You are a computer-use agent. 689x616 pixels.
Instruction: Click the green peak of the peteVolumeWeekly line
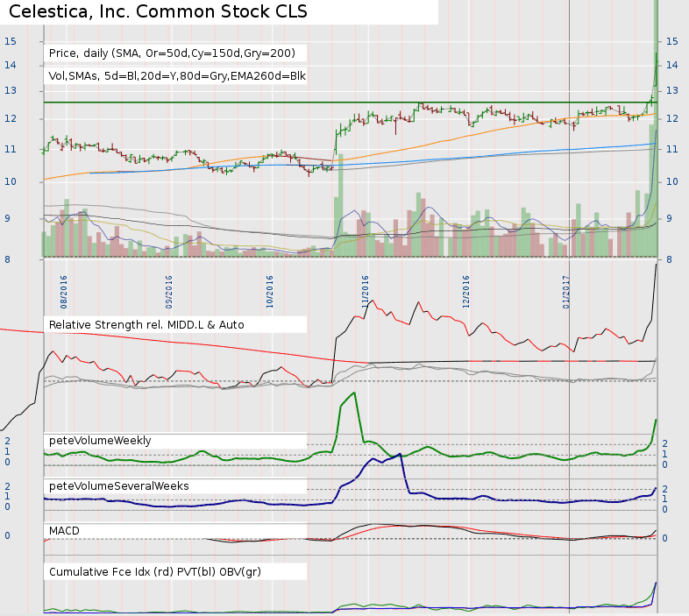pos(354,393)
